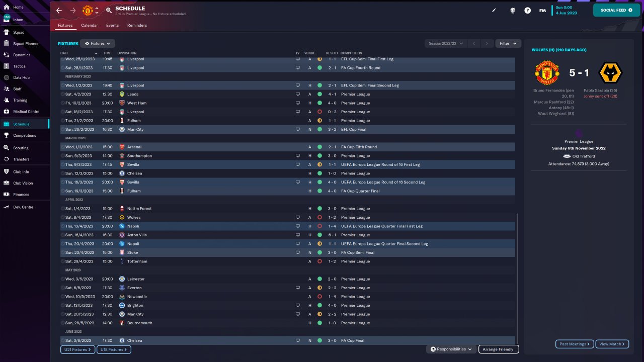Open the Transfers section

(21, 159)
